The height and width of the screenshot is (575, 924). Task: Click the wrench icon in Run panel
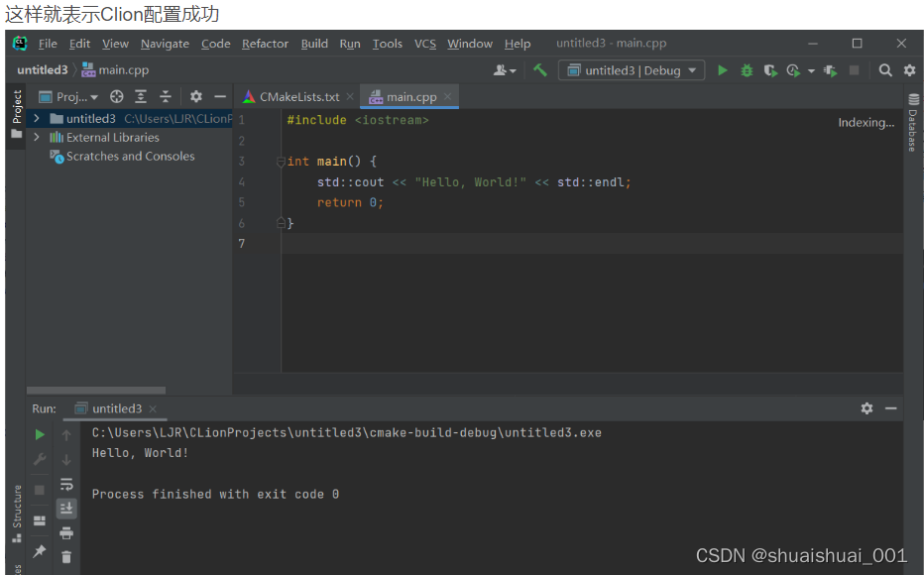point(40,459)
